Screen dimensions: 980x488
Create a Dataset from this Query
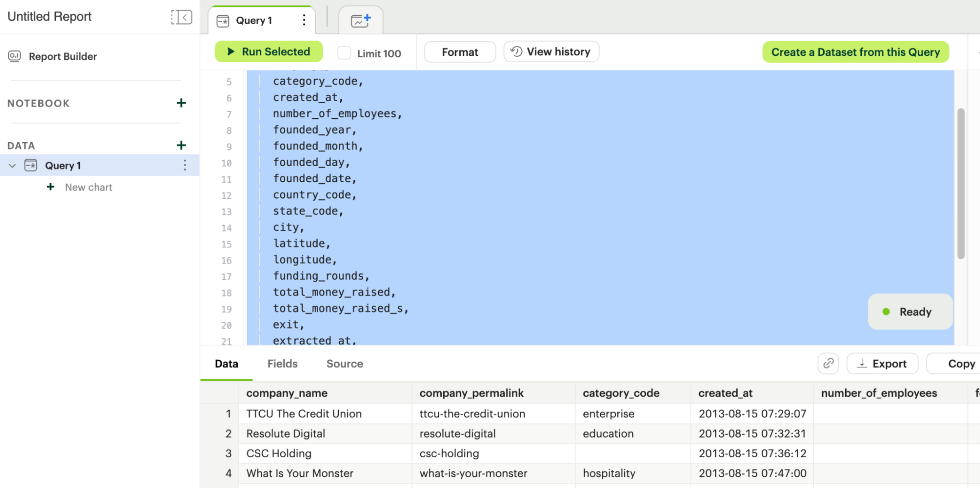click(855, 52)
